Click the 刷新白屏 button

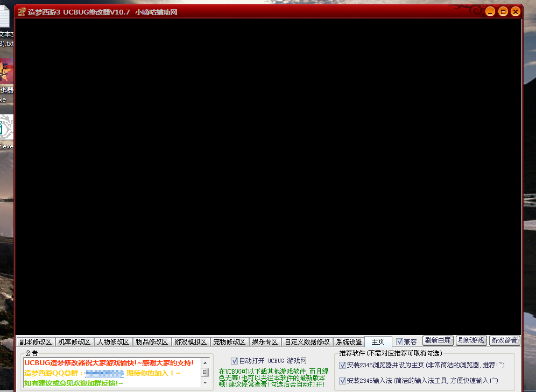(x=438, y=340)
